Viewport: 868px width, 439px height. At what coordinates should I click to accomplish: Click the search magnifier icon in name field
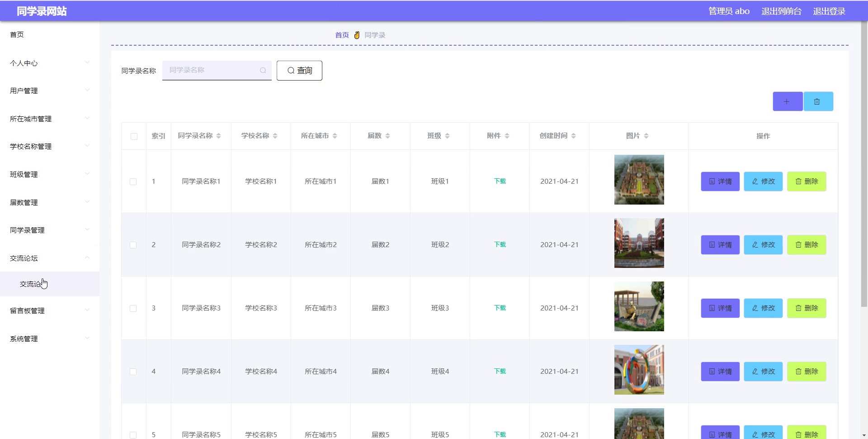click(x=263, y=70)
